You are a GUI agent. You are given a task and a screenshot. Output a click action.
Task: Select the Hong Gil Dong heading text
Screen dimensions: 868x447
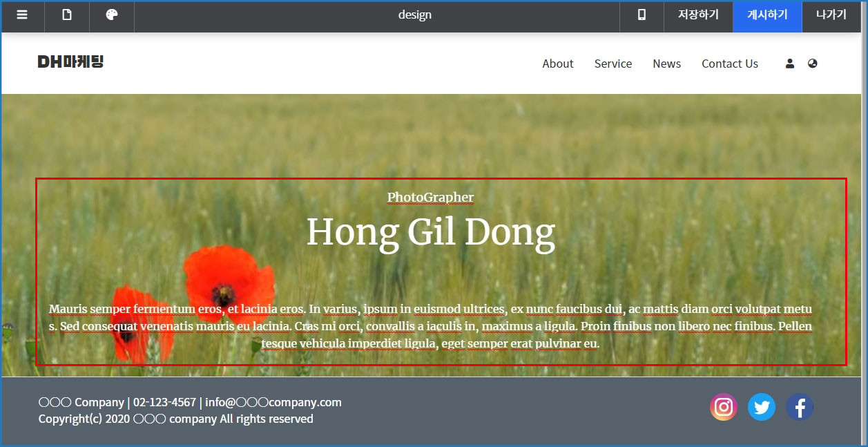click(430, 232)
